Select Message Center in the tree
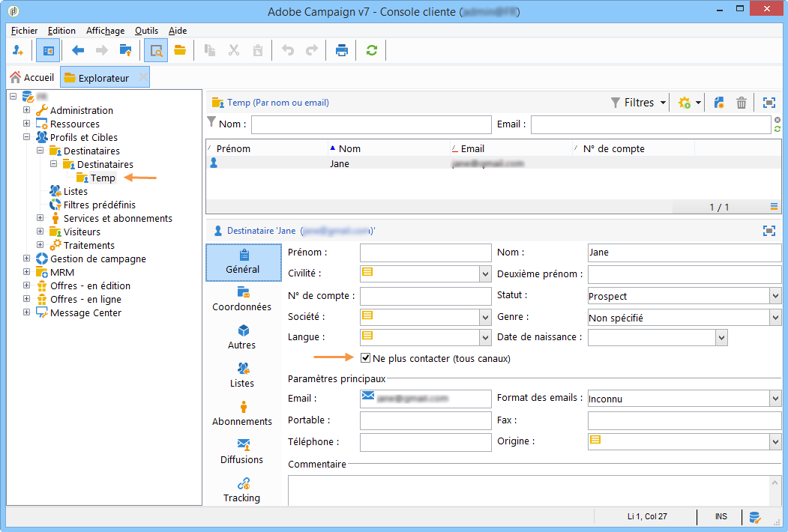The image size is (788, 532). click(x=85, y=313)
